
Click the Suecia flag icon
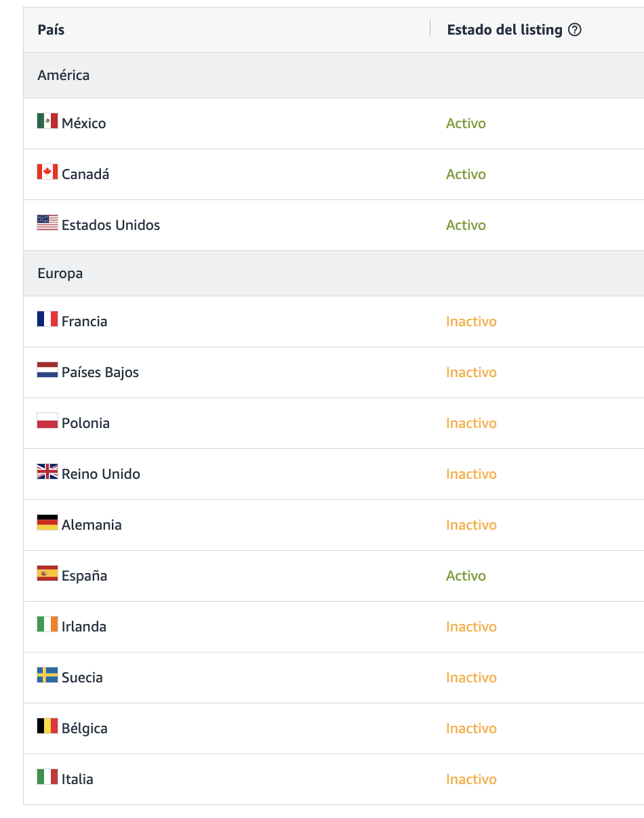point(47,676)
